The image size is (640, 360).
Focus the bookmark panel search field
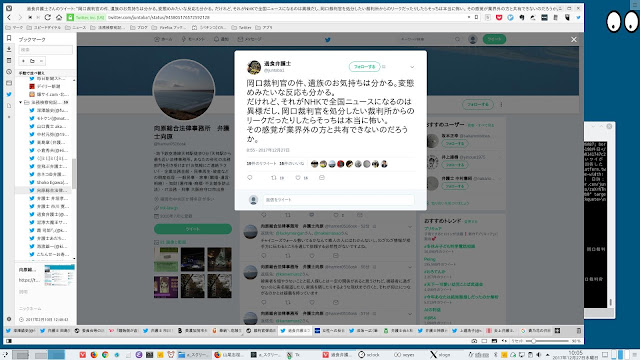point(45,49)
